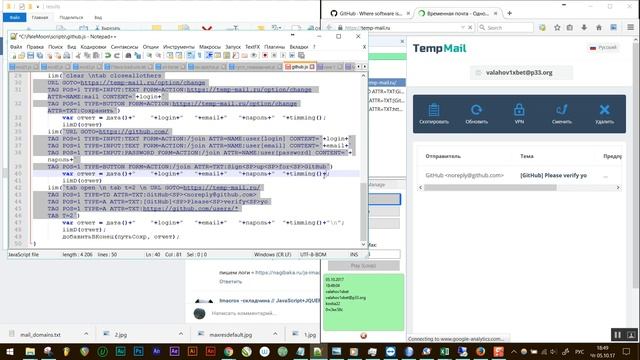This screenshot has height=360, width=640.
Task: Toggle Show All Characters icon in Notepad++ toolbar
Action: tap(199, 56)
